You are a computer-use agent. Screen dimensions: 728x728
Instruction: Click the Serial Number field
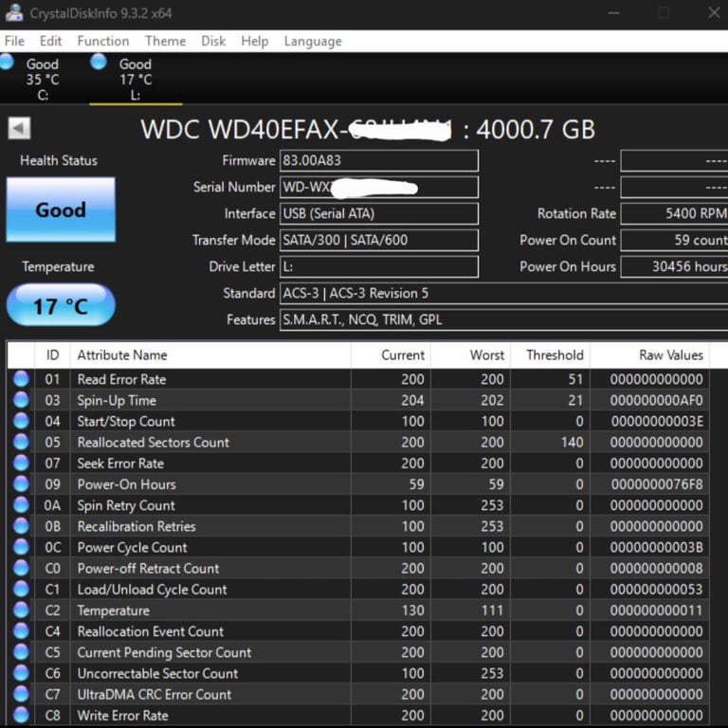click(379, 187)
